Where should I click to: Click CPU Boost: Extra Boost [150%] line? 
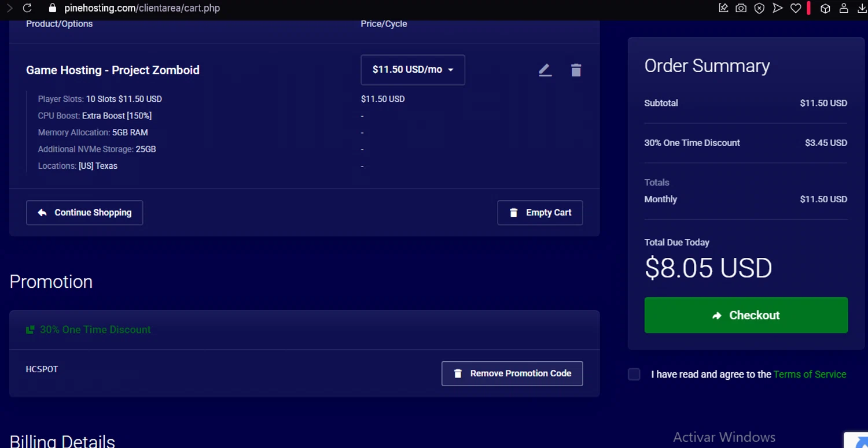tap(94, 116)
